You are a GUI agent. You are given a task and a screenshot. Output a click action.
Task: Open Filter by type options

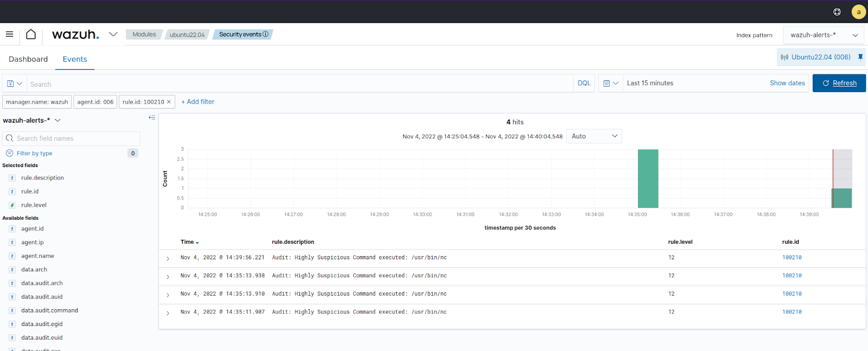34,154
